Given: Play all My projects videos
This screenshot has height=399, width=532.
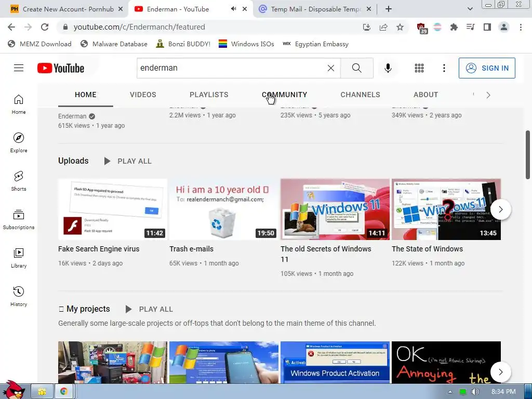Looking at the screenshot, I should coord(149,309).
